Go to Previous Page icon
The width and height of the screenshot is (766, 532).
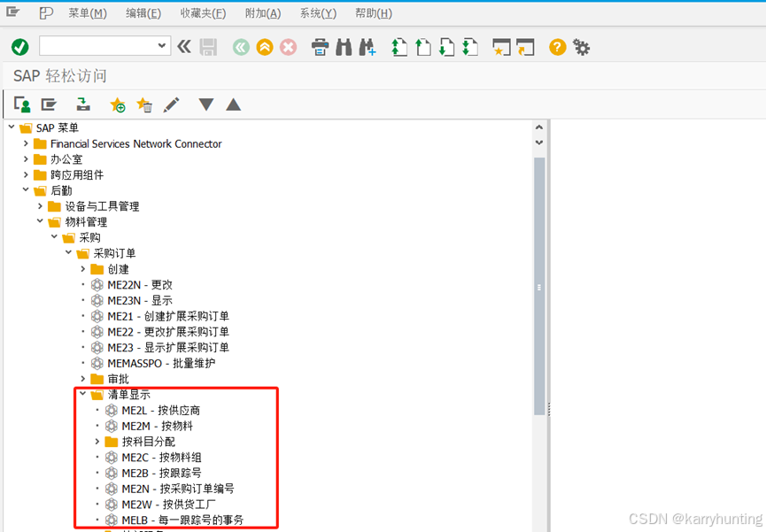point(423,48)
